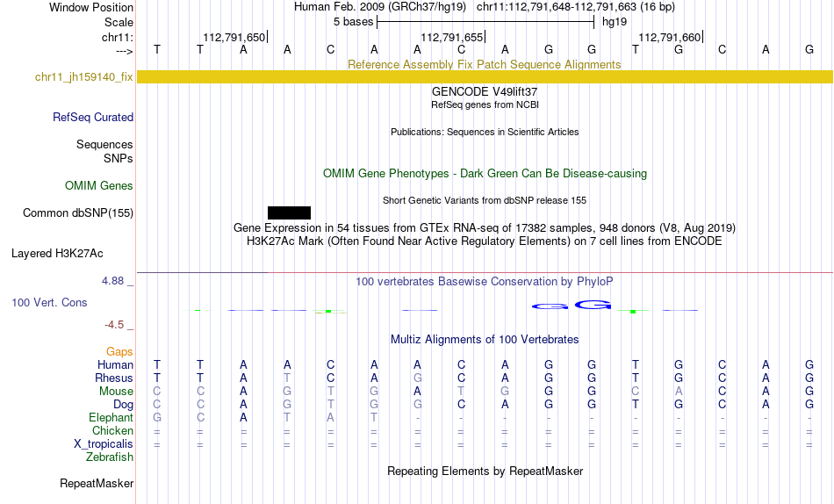Click the large G logo in PhyloP track
This screenshot has height=504, width=834.
click(593, 305)
